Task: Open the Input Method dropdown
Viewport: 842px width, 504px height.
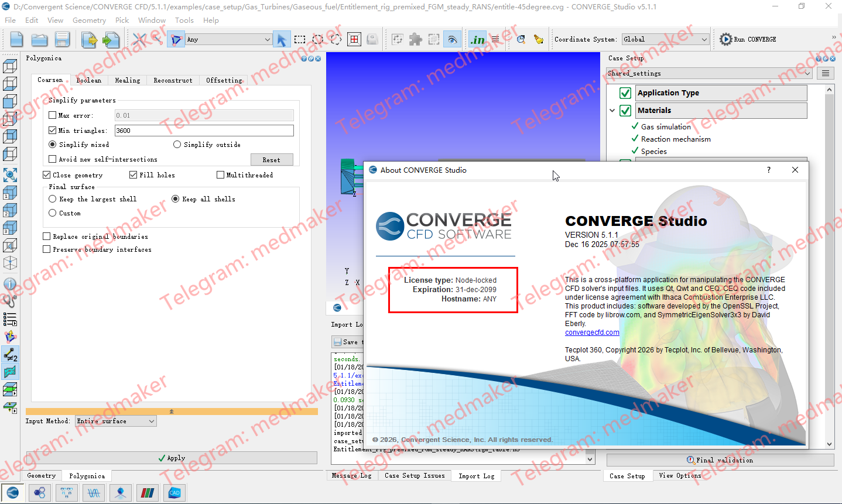Action: (115, 420)
